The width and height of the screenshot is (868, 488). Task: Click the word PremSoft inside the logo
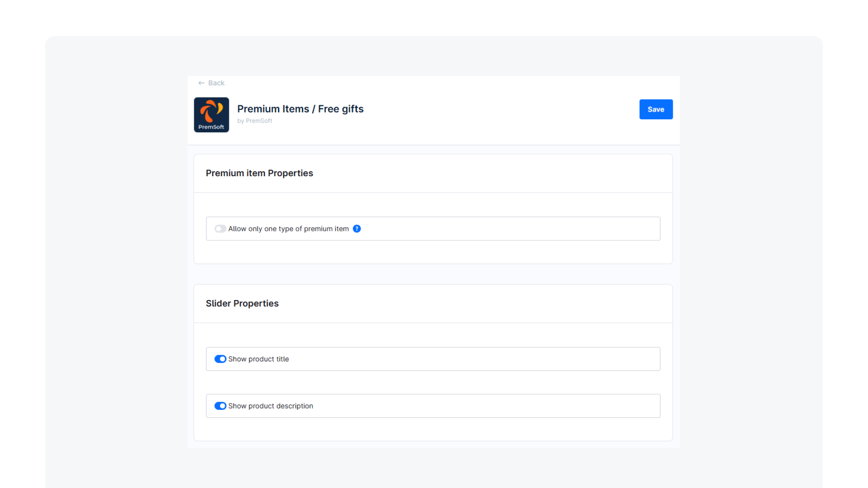click(211, 127)
